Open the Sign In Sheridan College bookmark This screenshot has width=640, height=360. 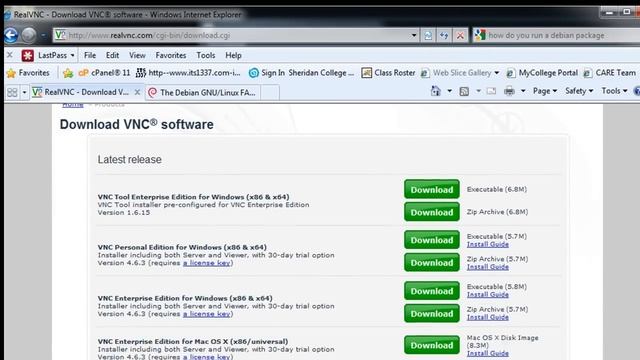(x=301, y=73)
